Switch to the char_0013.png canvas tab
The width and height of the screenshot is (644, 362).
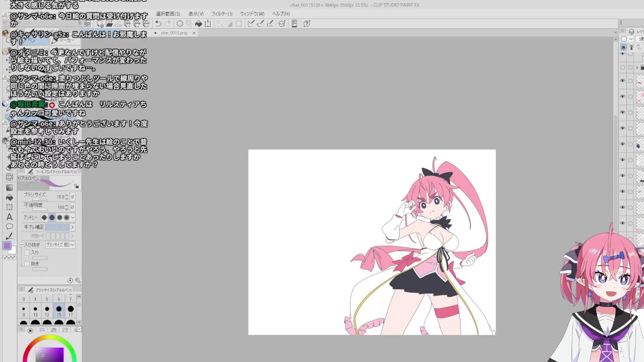(174, 33)
